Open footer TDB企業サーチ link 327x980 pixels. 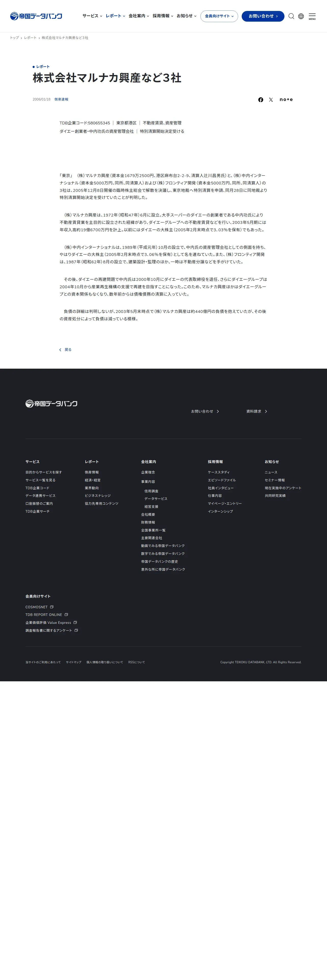pyautogui.click(x=37, y=511)
